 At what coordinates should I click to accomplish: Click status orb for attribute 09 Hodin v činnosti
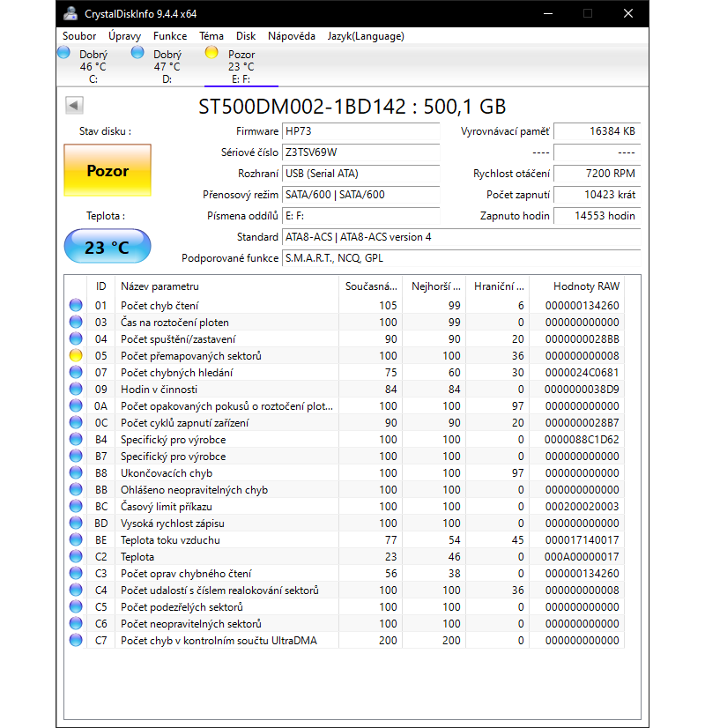(x=76, y=389)
